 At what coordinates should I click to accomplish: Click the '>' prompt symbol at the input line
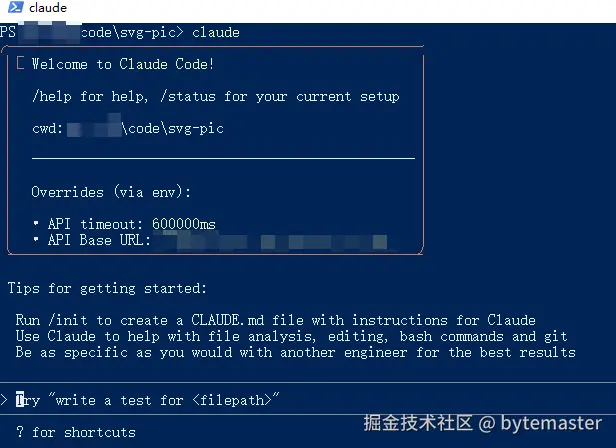click(5, 400)
